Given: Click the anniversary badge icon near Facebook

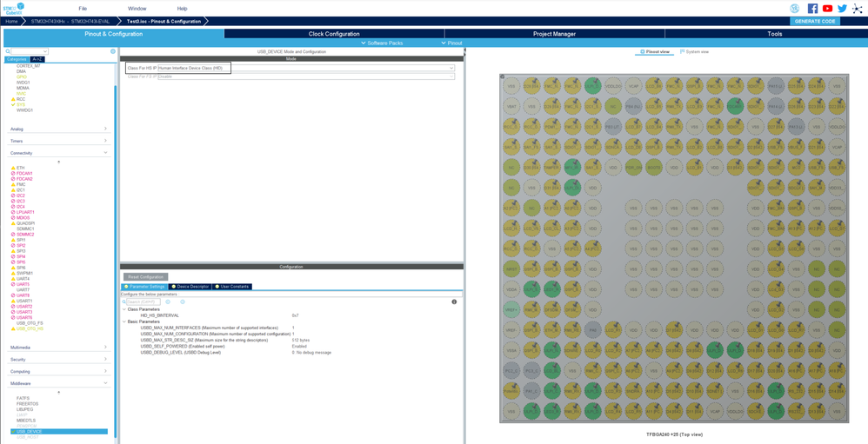Looking at the screenshot, I should (794, 9).
